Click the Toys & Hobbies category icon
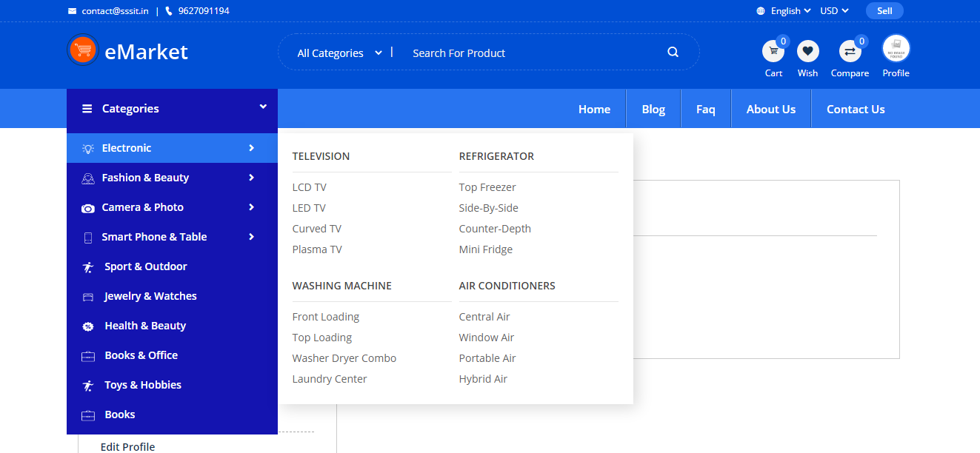This screenshot has height=453, width=980. 88,386
